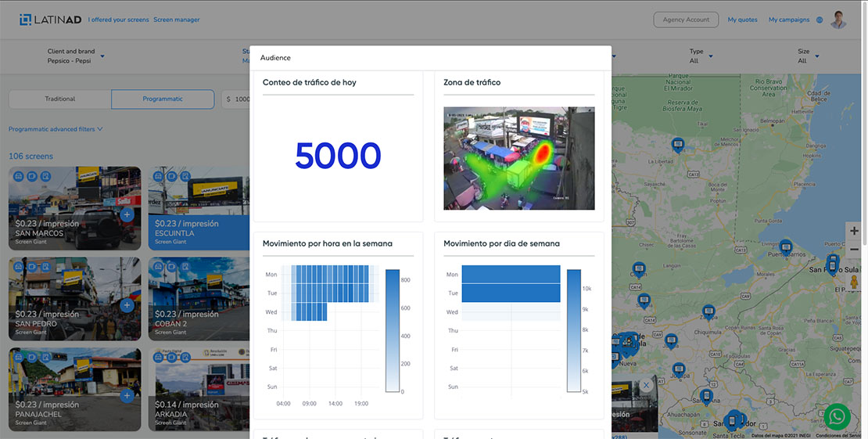This screenshot has width=868, height=439.
Task: Click the video camera icon on COBAN 2 card
Action: tap(171, 267)
